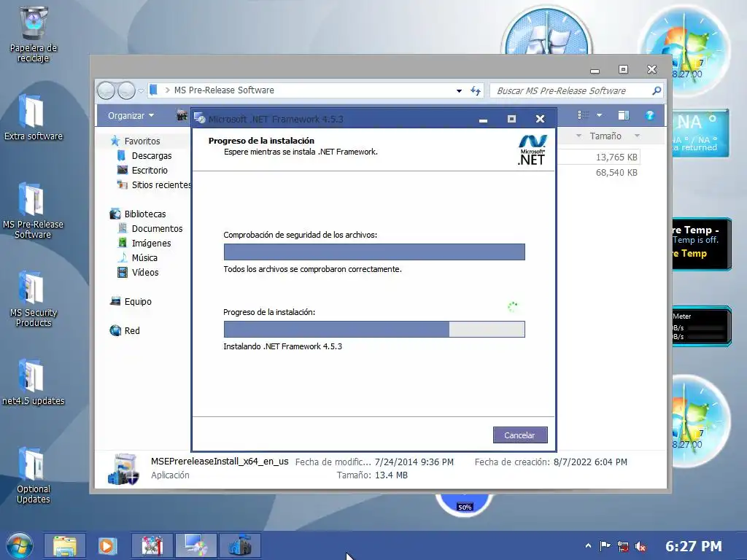
Task: Click the Tamaño: 13.4 MB detail
Action: [372, 475]
